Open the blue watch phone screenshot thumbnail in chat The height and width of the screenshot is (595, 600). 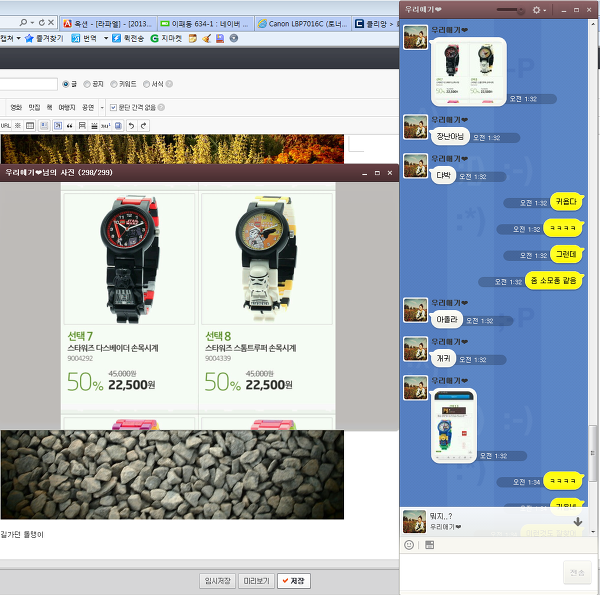pyautogui.click(x=454, y=426)
